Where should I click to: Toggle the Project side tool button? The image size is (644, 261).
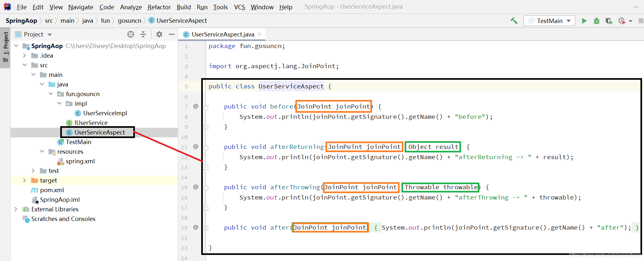(x=5, y=47)
